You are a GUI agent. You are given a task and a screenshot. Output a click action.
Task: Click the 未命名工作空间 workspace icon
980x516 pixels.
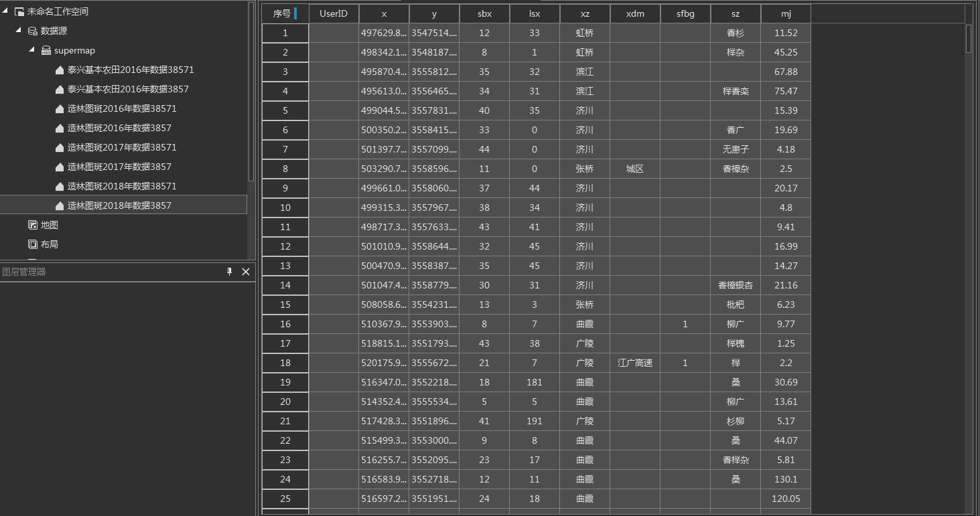pyautogui.click(x=19, y=11)
